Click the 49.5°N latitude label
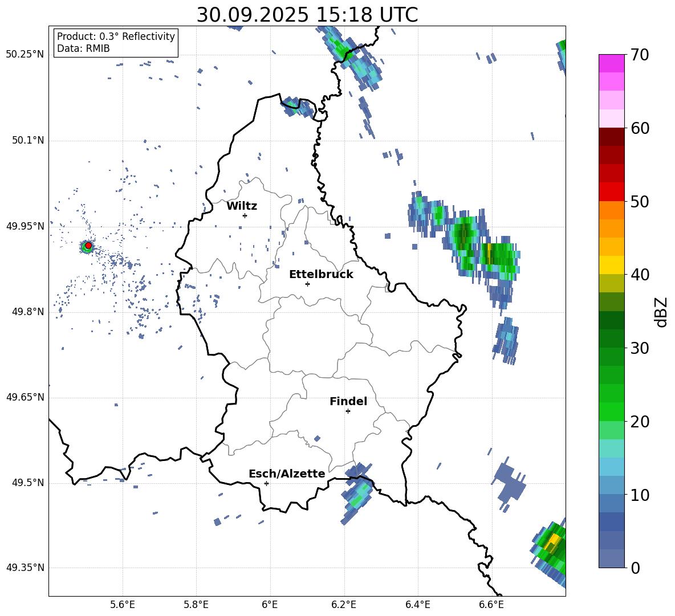 pyautogui.click(x=29, y=482)
